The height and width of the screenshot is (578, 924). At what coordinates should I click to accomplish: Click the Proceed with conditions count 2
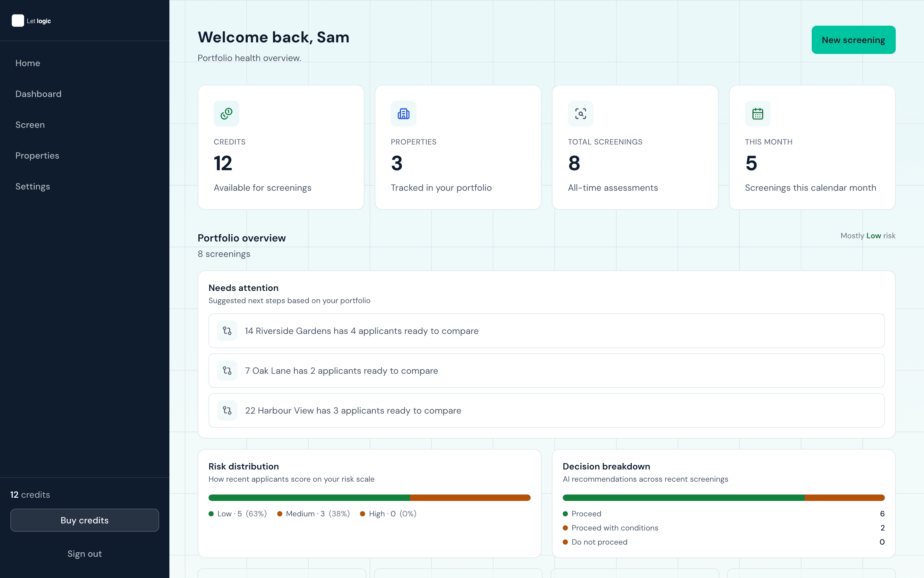(x=882, y=528)
